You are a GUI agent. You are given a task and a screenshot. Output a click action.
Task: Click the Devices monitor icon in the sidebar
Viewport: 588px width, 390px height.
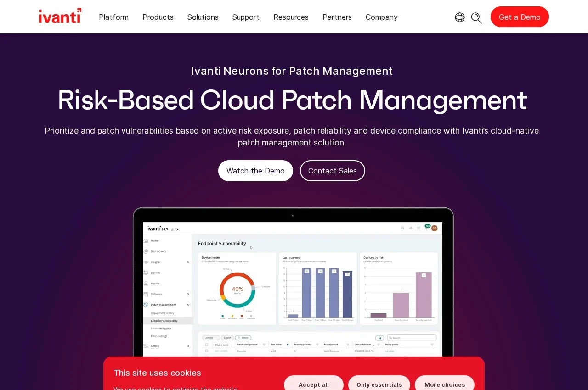(146, 273)
